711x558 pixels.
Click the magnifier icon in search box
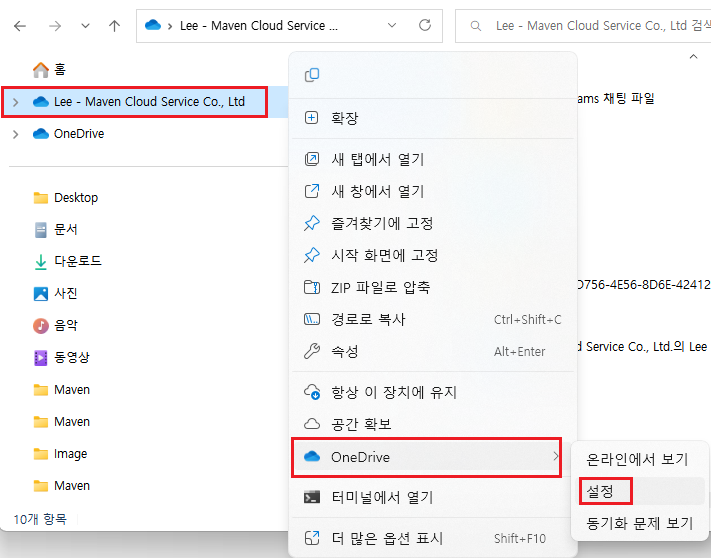(x=476, y=26)
